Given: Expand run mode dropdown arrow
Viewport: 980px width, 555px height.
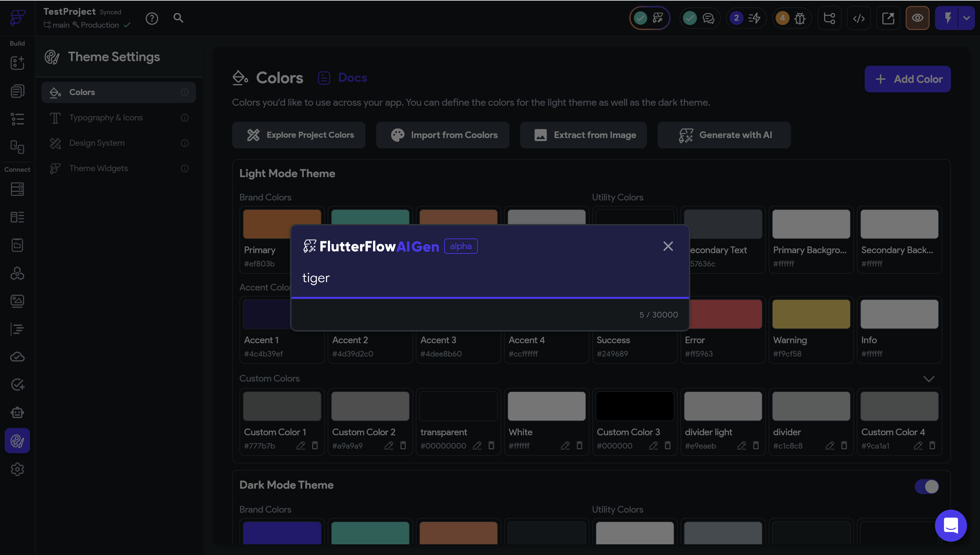Looking at the screenshot, I should 967,18.
